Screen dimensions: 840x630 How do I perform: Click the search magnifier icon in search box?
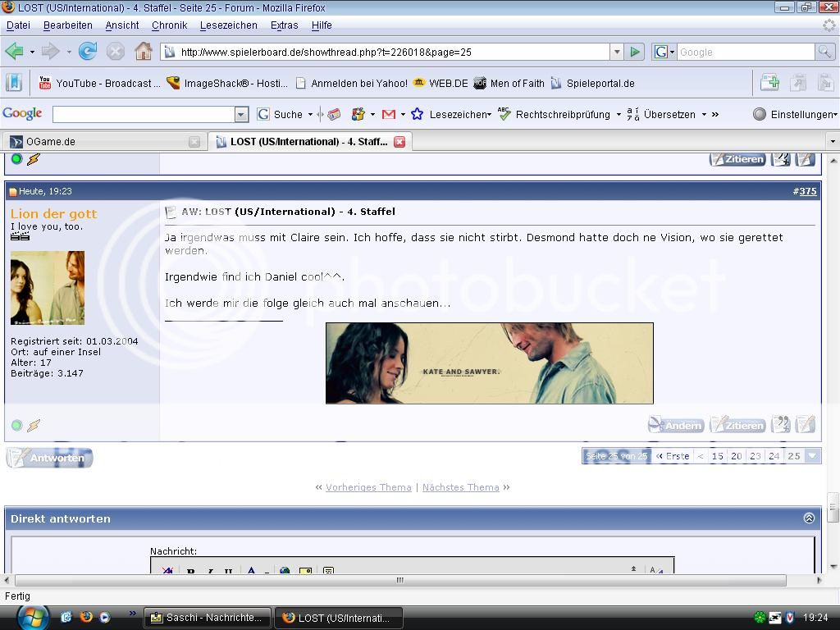[x=824, y=52]
